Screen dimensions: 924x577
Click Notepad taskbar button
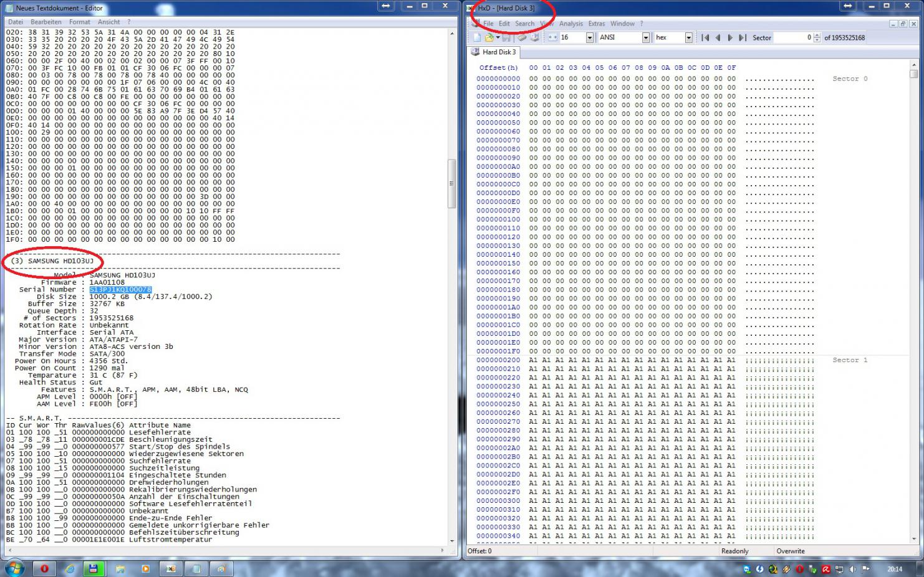coord(196,568)
